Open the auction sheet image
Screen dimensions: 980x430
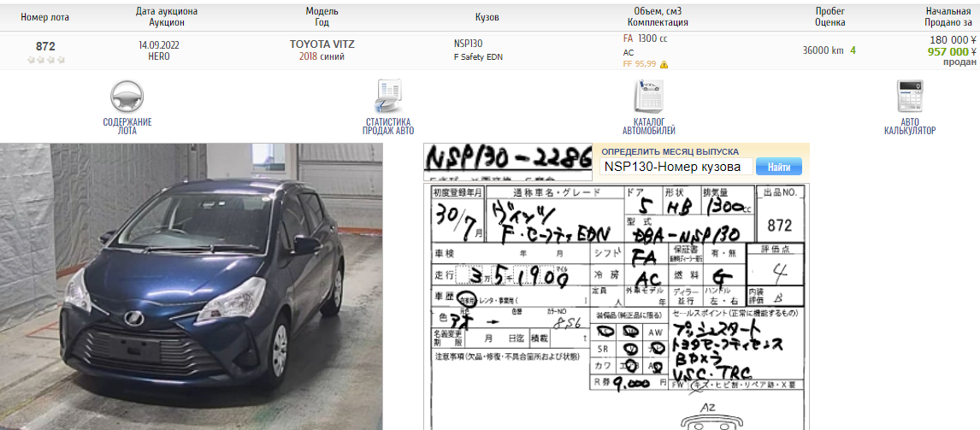tap(616, 306)
